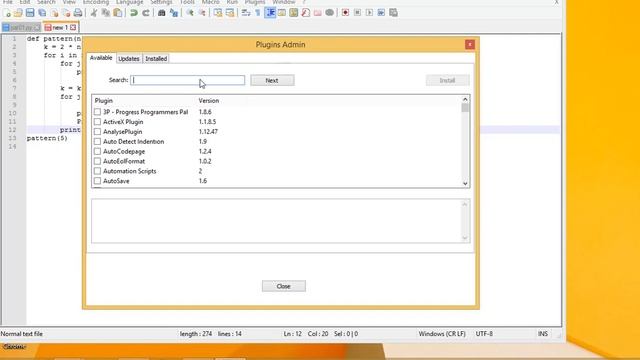Viewport: 640px width, 360px height.
Task: Switch to the Updates tab
Action: click(x=129, y=59)
